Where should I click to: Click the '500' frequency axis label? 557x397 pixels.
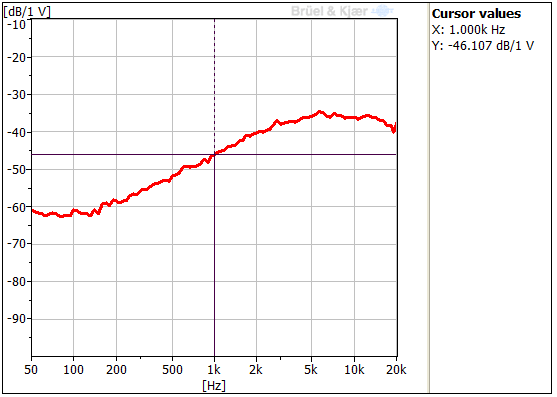pyautogui.click(x=172, y=370)
